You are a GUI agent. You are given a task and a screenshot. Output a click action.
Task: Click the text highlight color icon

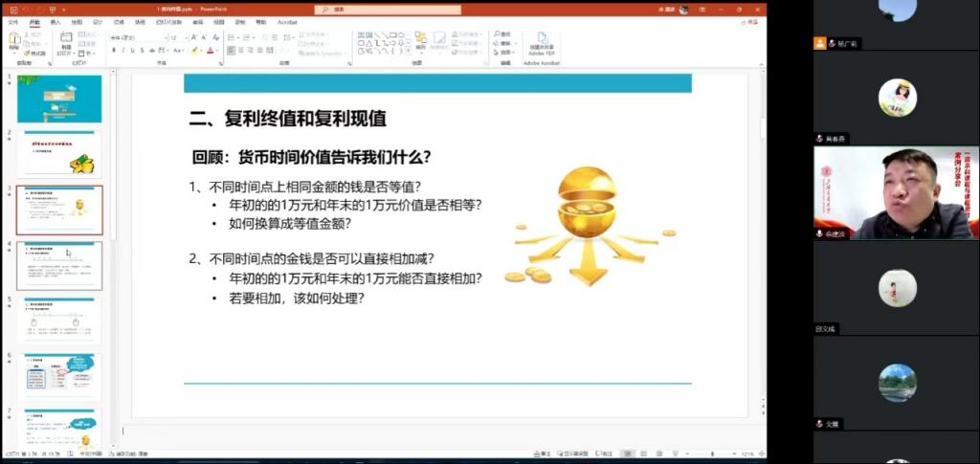pyautogui.click(x=194, y=51)
